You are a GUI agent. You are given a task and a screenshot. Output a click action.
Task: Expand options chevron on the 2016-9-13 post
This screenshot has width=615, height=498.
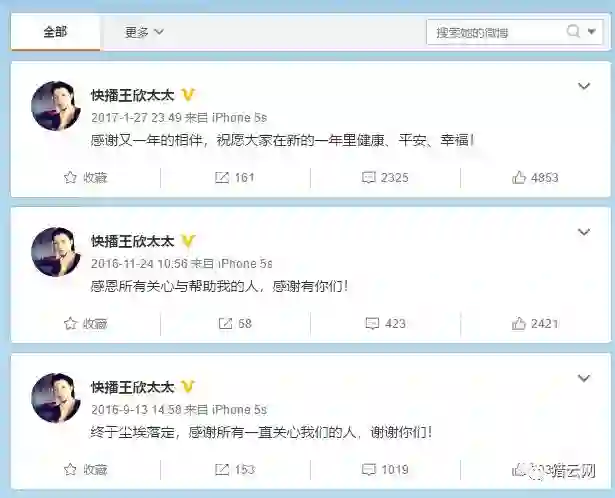(x=584, y=378)
